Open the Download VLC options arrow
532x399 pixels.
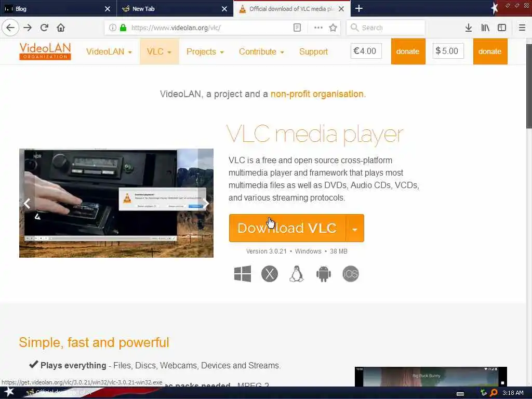[x=354, y=228]
